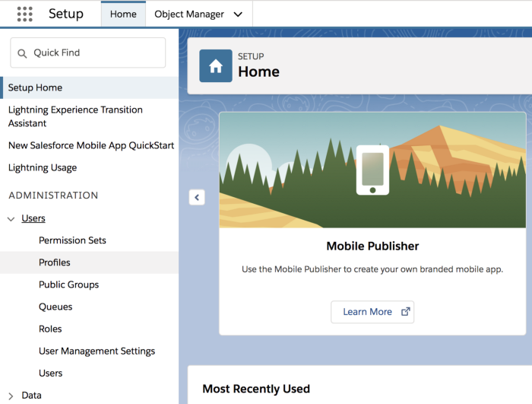Open the Object Manager dropdown arrow
This screenshot has width=532, height=404.
coord(238,14)
